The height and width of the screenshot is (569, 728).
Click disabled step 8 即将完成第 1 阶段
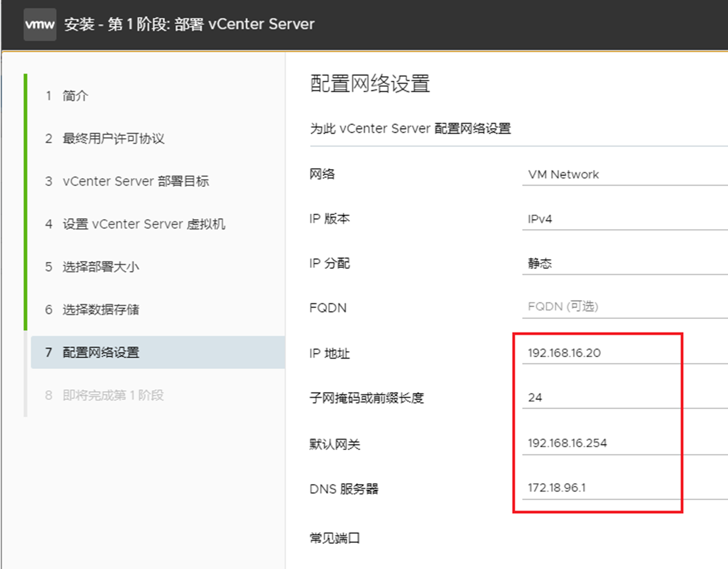tap(104, 395)
